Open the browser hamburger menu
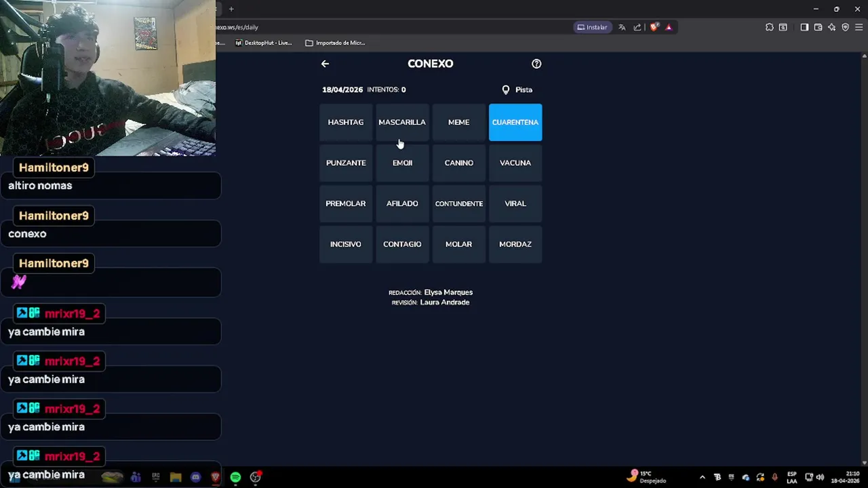The height and width of the screenshot is (488, 868). pos(859,27)
